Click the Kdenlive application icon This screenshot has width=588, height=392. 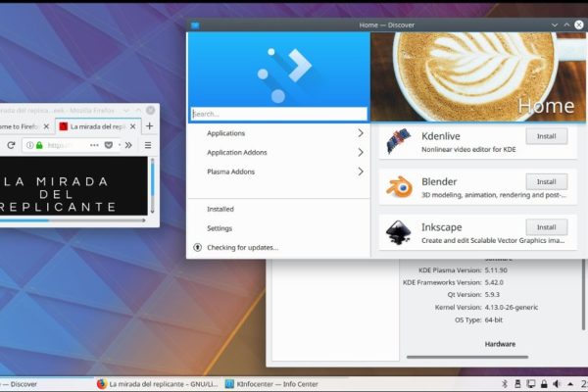point(398,142)
